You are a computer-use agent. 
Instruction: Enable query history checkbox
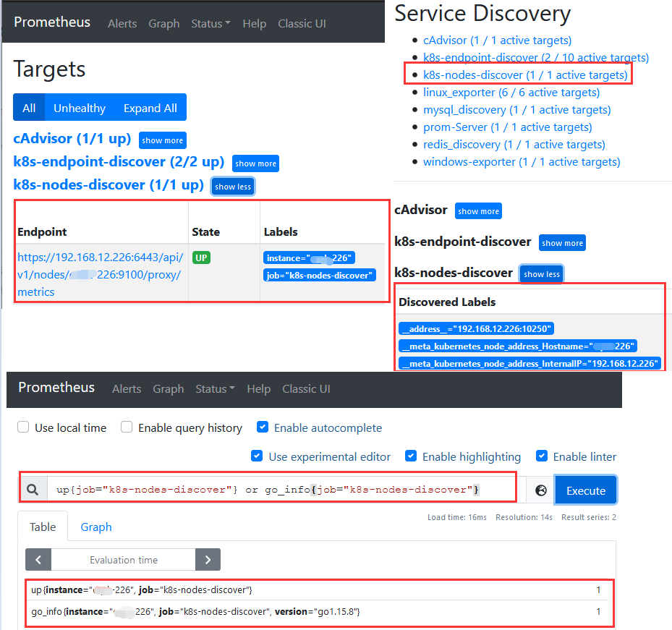pos(127,427)
